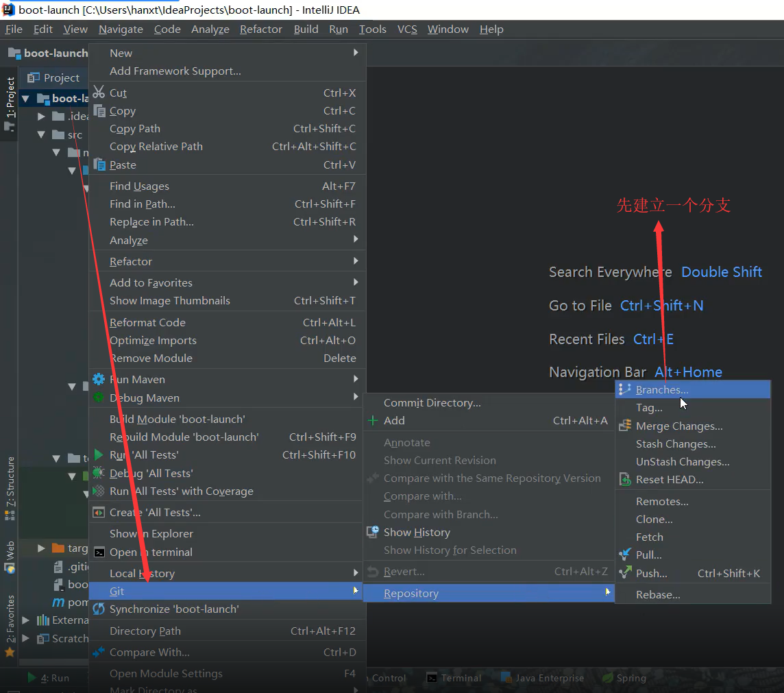Click the Copy icon in context menu
This screenshot has height=693, width=784.
point(99,110)
